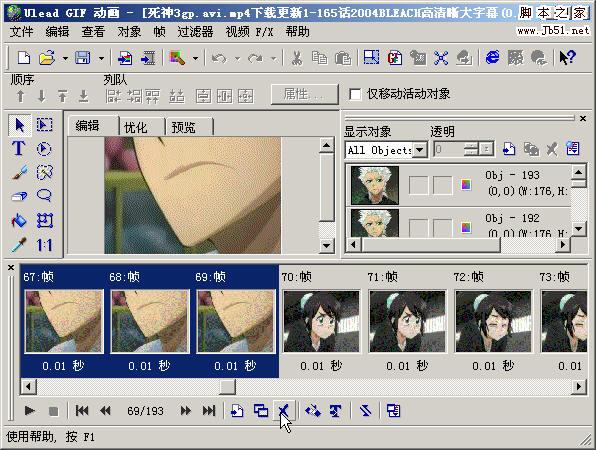
Task: Select the Lasso selection tool
Action: click(44, 196)
